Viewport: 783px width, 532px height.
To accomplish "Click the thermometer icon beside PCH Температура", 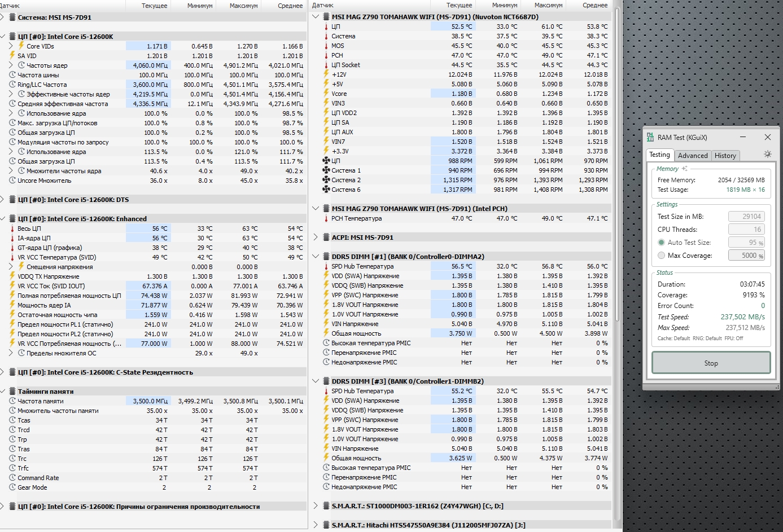I will [326, 218].
